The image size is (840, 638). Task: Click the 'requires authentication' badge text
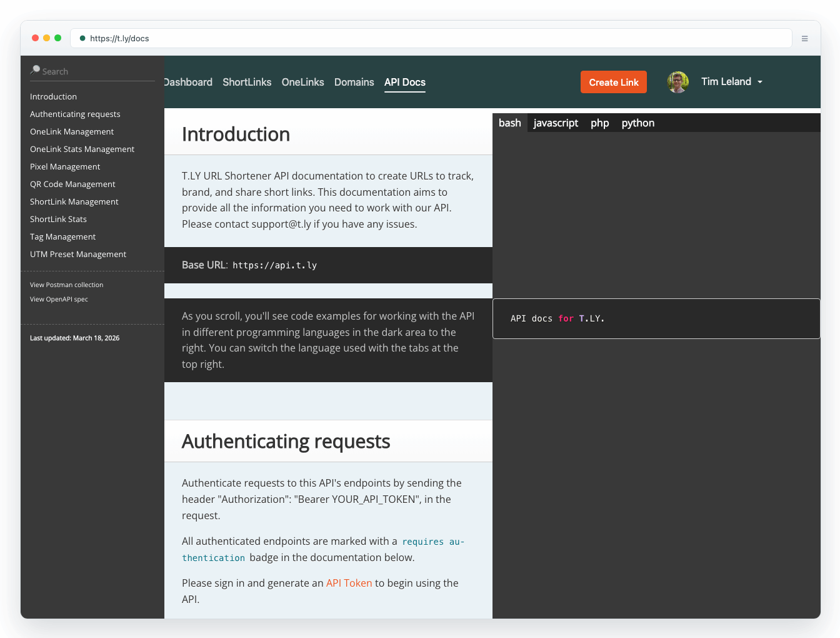click(x=323, y=549)
